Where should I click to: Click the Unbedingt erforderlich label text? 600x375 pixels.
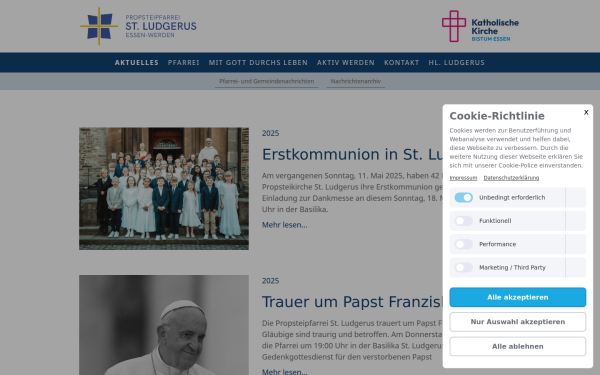[x=512, y=197]
